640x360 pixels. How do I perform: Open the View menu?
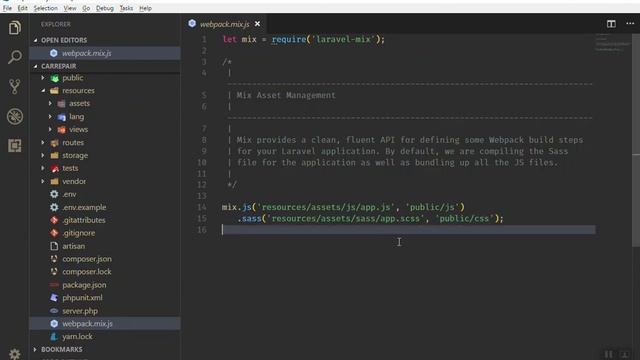point(70,8)
